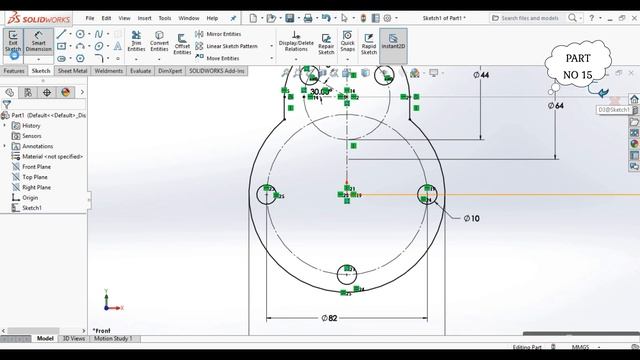The image size is (640, 360).
Task: Select the Arc sketch tool
Action: pos(80,46)
